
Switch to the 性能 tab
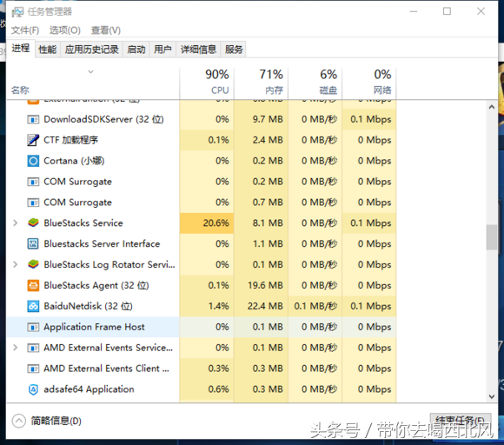[x=48, y=50]
